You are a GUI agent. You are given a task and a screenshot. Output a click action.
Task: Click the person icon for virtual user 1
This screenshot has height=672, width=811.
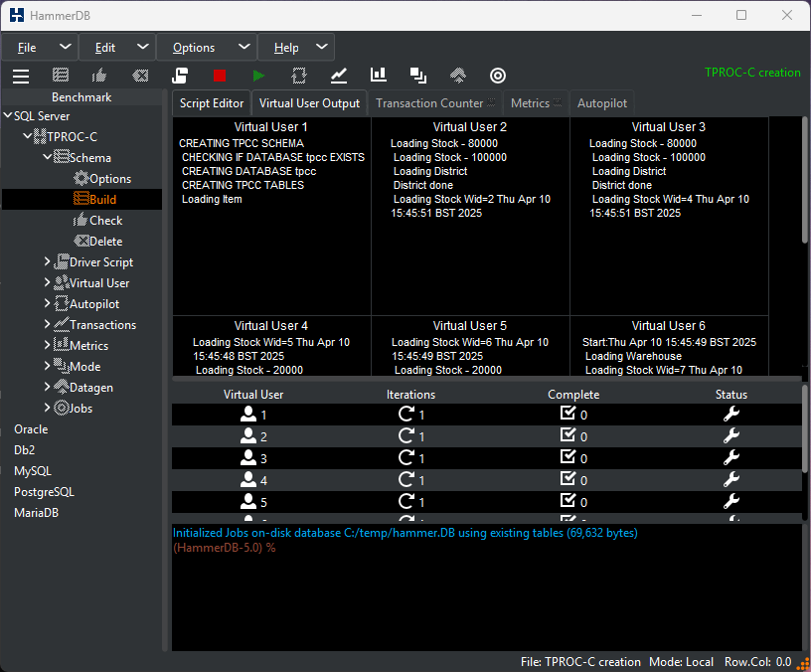248,414
